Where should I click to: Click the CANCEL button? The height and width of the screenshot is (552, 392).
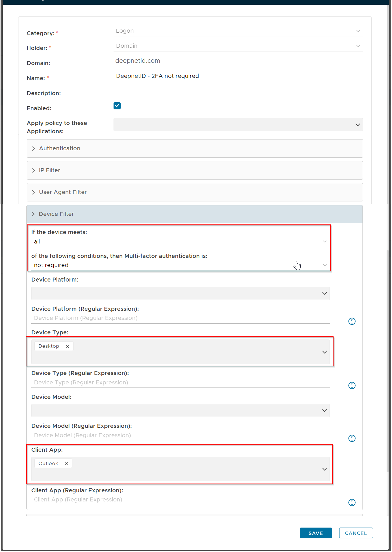[356, 533]
